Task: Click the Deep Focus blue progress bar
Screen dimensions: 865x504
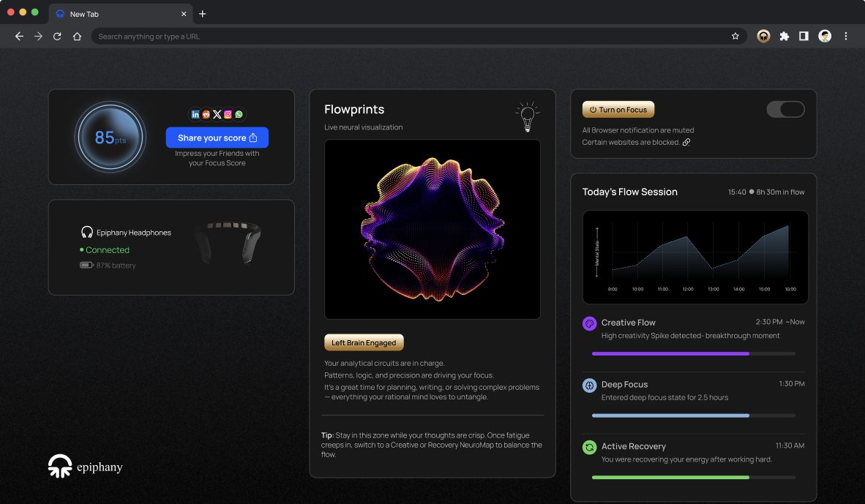Action: click(694, 415)
